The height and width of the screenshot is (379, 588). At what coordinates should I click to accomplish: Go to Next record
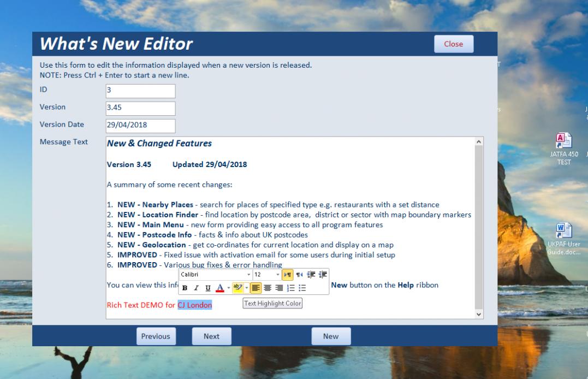point(211,336)
